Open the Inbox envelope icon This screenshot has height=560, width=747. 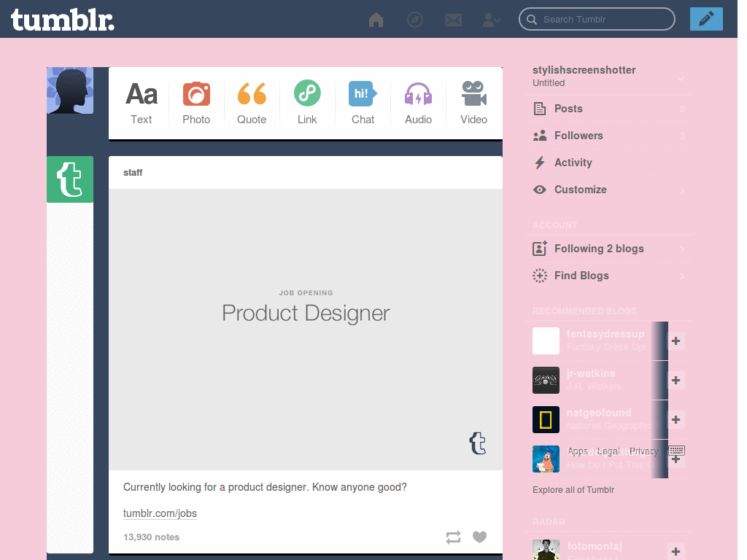click(453, 20)
